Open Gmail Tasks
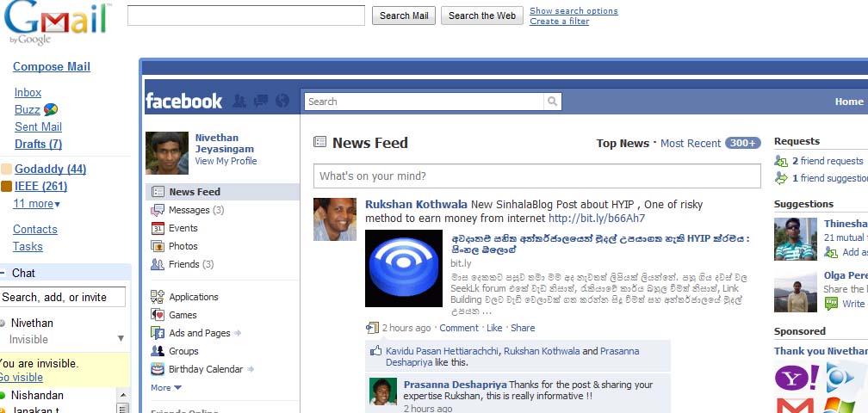This screenshot has height=413, width=868. pos(28,246)
